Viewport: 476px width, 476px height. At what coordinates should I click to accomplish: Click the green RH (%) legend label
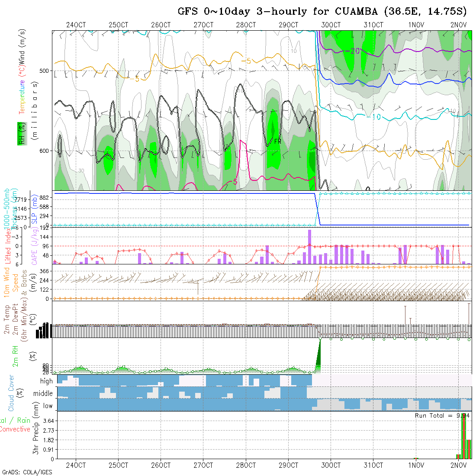click(x=20, y=133)
